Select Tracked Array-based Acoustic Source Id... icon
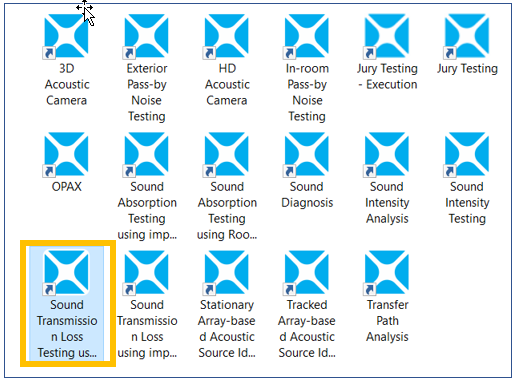Viewport: 517px width, 381px height. click(x=307, y=273)
